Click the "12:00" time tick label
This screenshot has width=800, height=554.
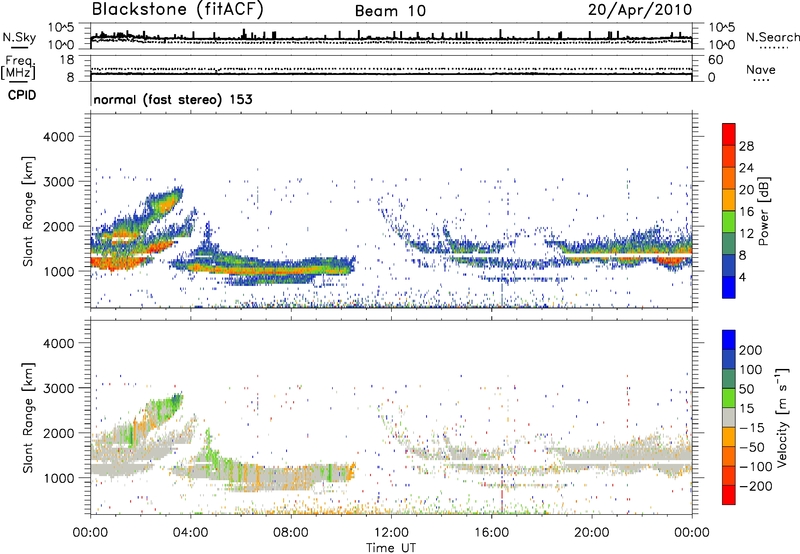(391, 533)
